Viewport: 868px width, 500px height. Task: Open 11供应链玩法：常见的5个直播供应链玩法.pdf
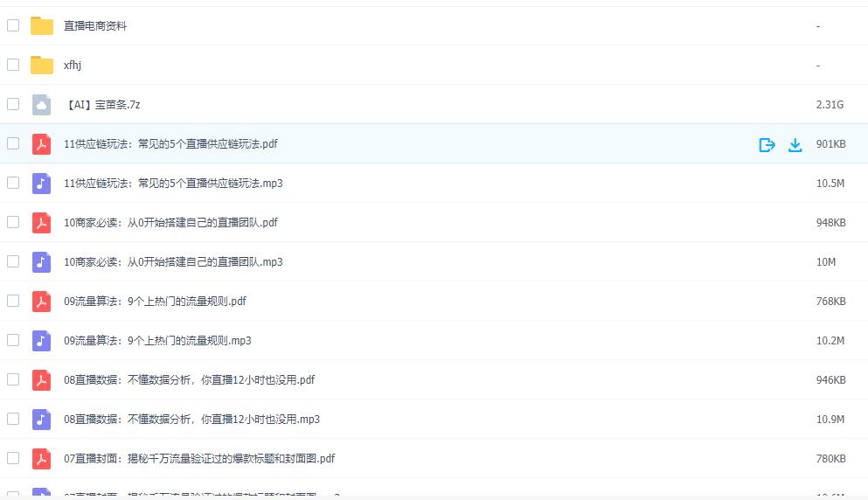coord(170,144)
